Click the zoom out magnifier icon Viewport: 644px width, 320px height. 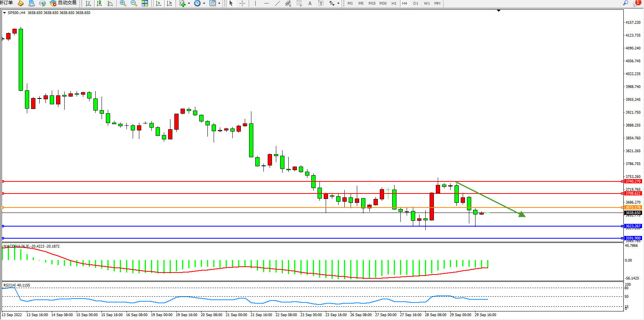134,4
